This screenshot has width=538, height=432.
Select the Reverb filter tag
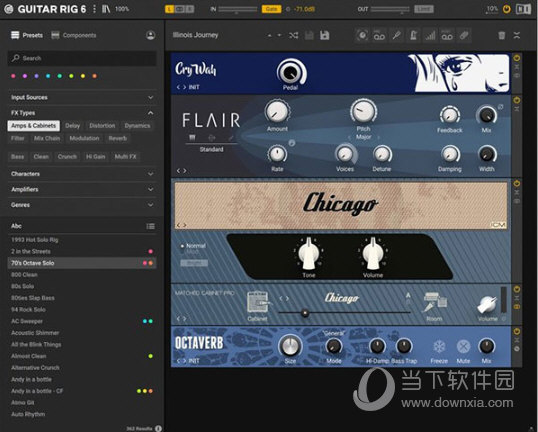[x=118, y=138]
